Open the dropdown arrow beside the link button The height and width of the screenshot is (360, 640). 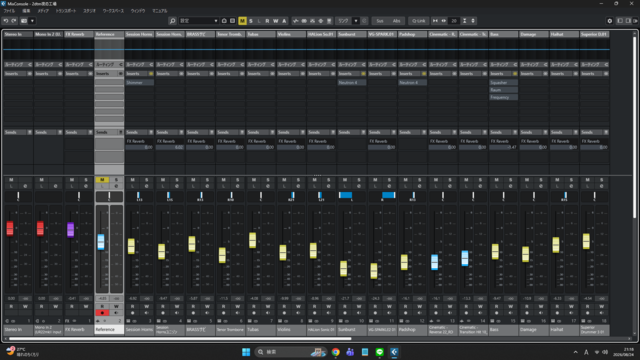point(356,21)
